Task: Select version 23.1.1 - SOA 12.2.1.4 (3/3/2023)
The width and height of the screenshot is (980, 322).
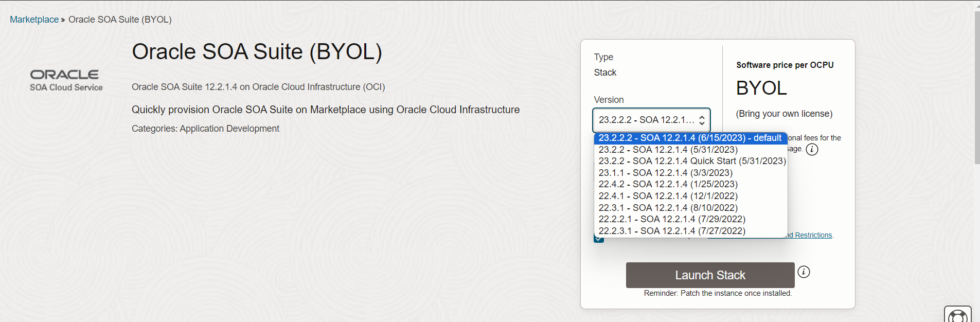Action: 690,173
